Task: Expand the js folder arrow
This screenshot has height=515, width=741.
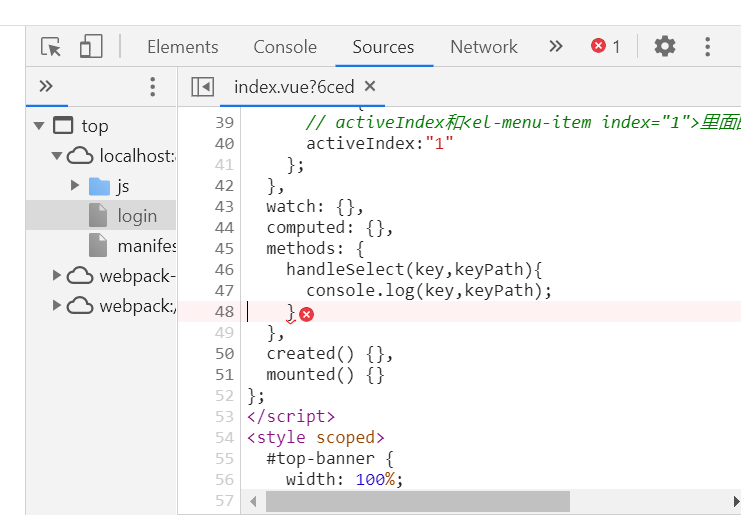Action: click(75, 185)
